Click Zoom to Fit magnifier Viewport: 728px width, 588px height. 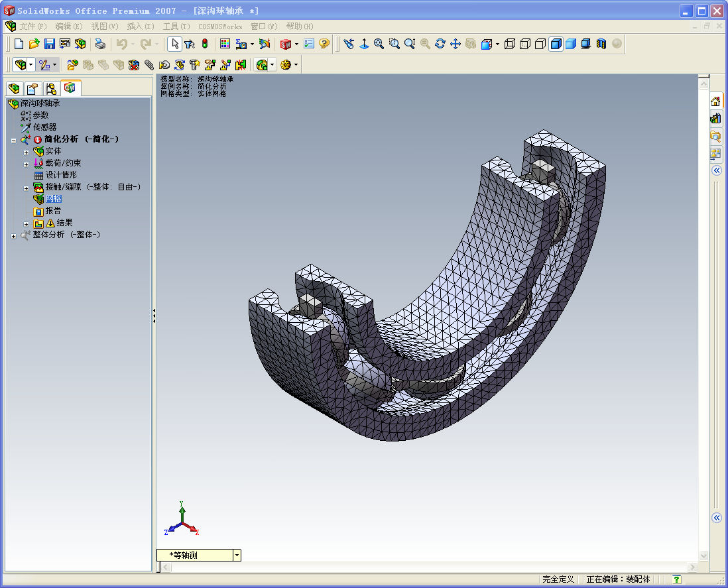pos(379,44)
